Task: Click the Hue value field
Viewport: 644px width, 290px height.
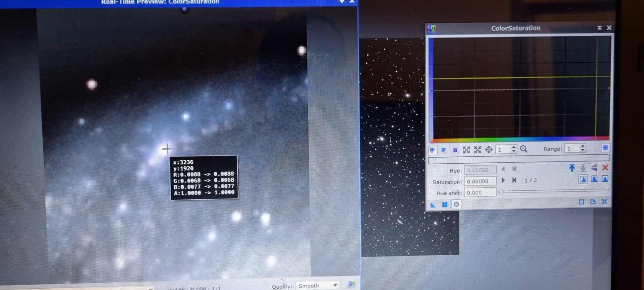Action: pos(480,170)
